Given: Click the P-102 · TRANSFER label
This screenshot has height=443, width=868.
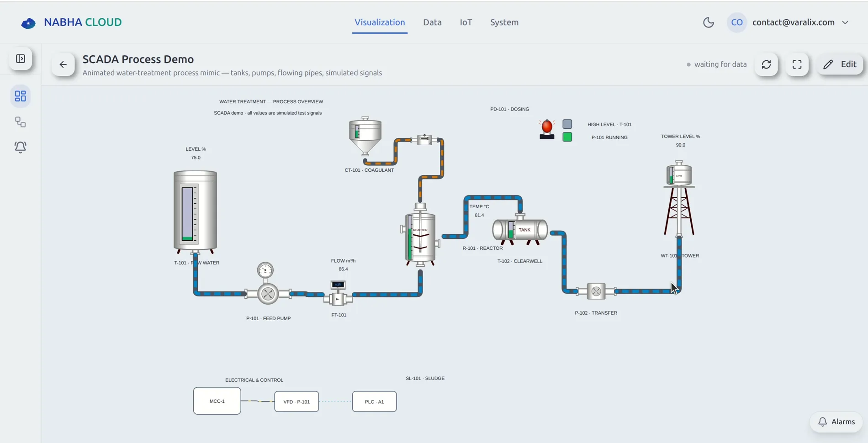Looking at the screenshot, I should point(596,313).
